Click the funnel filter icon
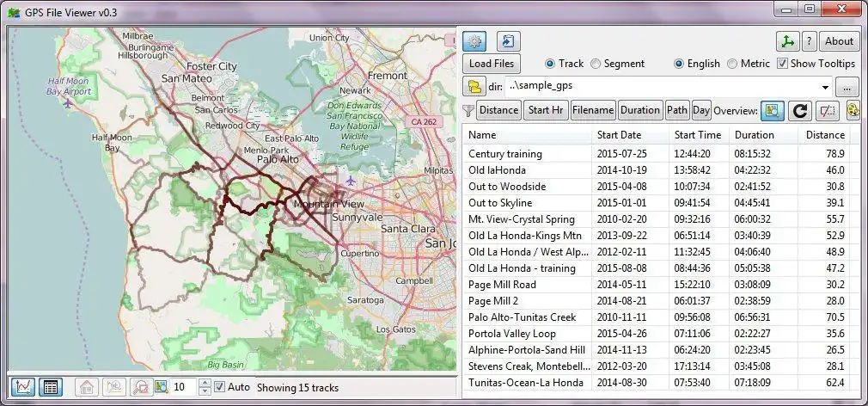Screen dimensions: 868x406 (468, 111)
